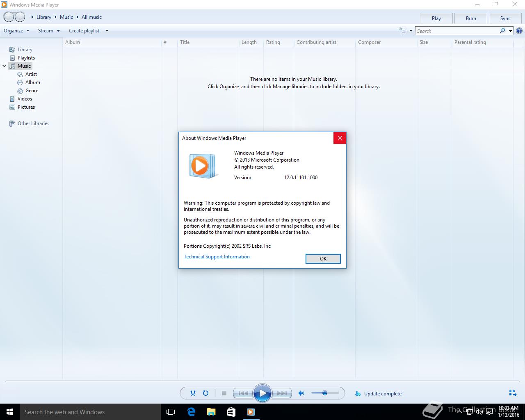Sort by the Album column header

click(x=112, y=42)
